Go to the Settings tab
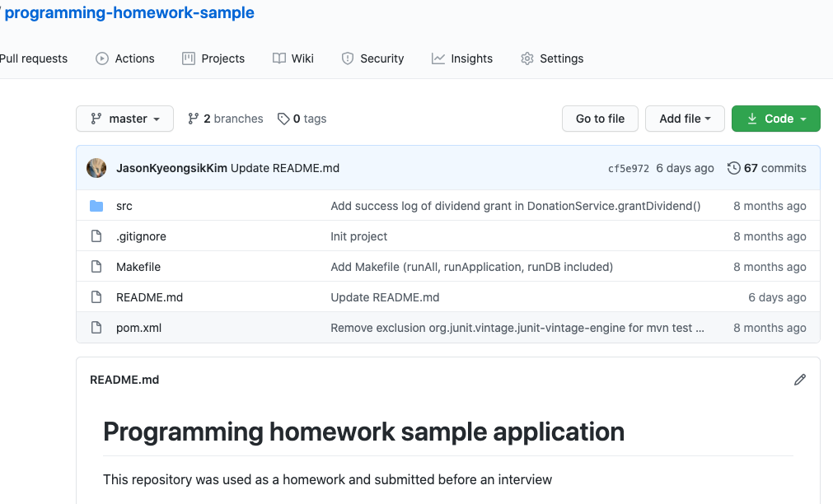The height and width of the screenshot is (504, 833). 552,58
